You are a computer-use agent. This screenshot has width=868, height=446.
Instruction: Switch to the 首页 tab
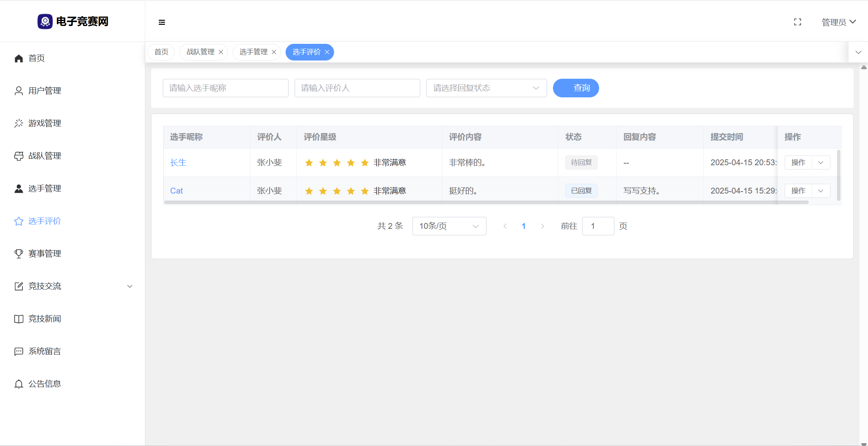[161, 52]
